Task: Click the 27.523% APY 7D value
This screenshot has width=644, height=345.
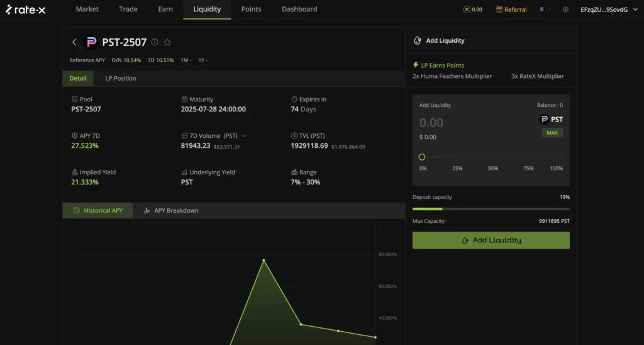Action: pyautogui.click(x=85, y=145)
